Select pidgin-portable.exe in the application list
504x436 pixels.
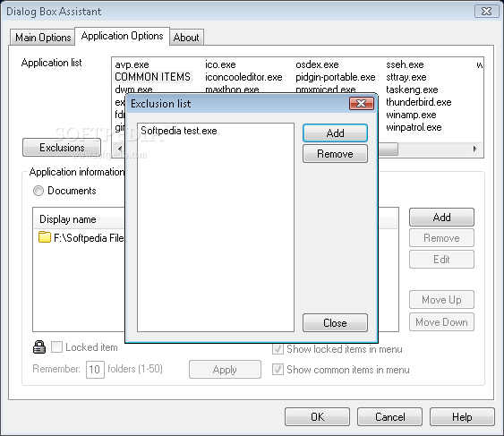point(336,77)
